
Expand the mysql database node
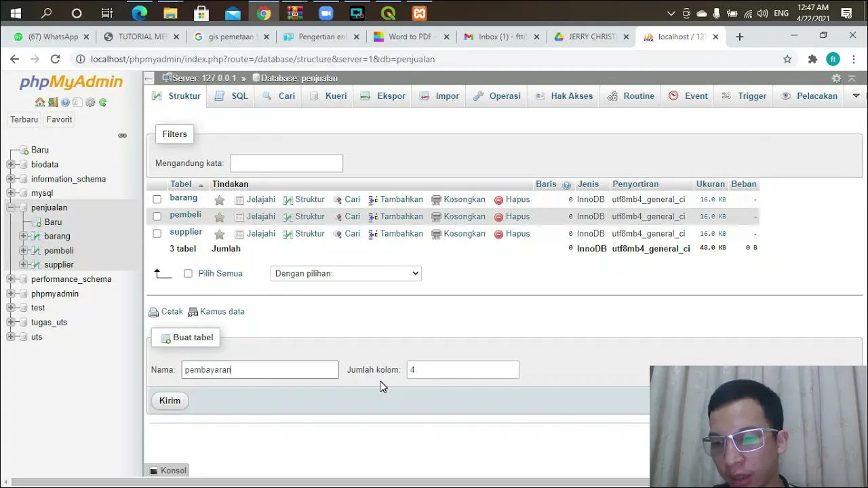point(10,193)
